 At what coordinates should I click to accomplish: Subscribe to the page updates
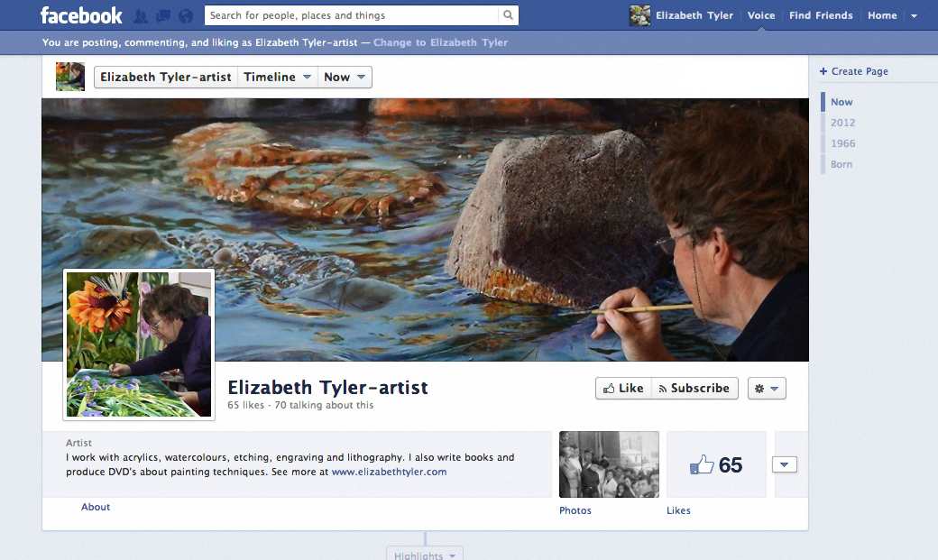coord(694,388)
